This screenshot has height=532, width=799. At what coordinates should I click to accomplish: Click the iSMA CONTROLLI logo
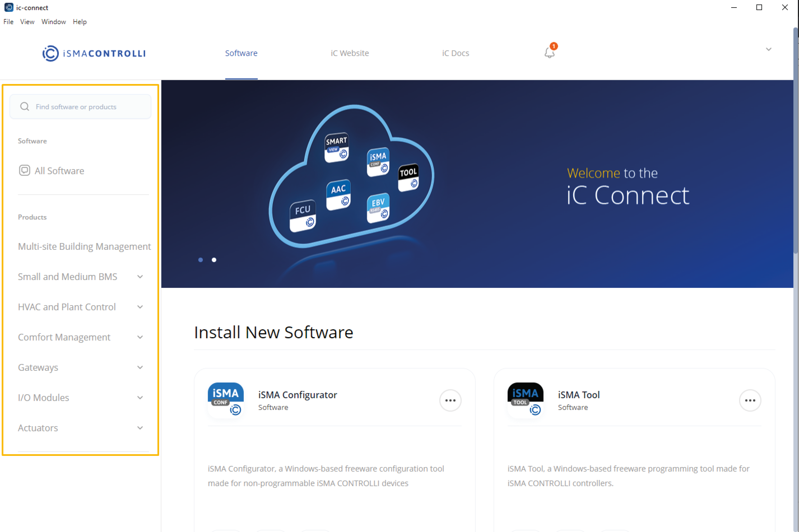tap(94, 53)
